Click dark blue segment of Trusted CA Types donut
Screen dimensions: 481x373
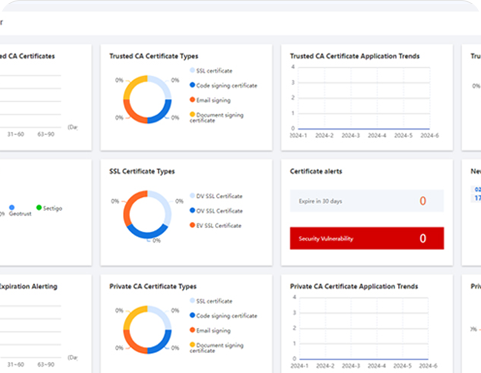click(162, 114)
